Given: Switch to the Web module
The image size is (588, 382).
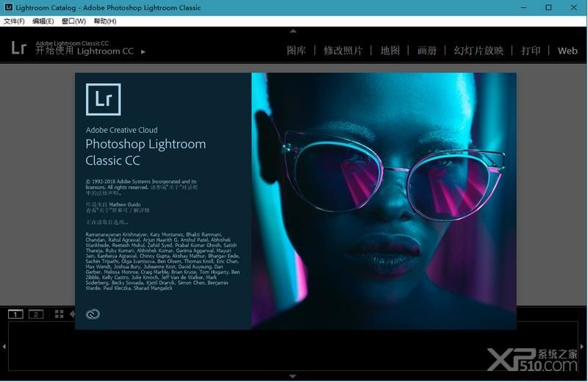Looking at the screenshot, I should (x=567, y=51).
